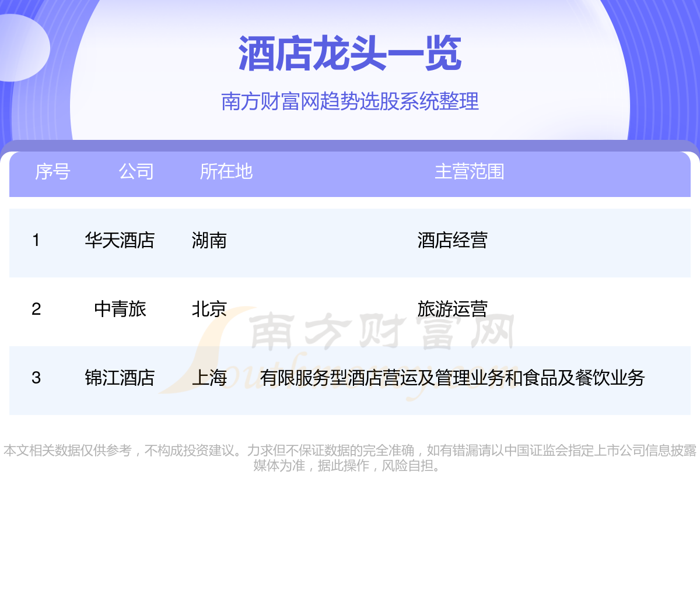The height and width of the screenshot is (612, 700).
Task: Click company name 锦江酒店
Action: coord(120,378)
